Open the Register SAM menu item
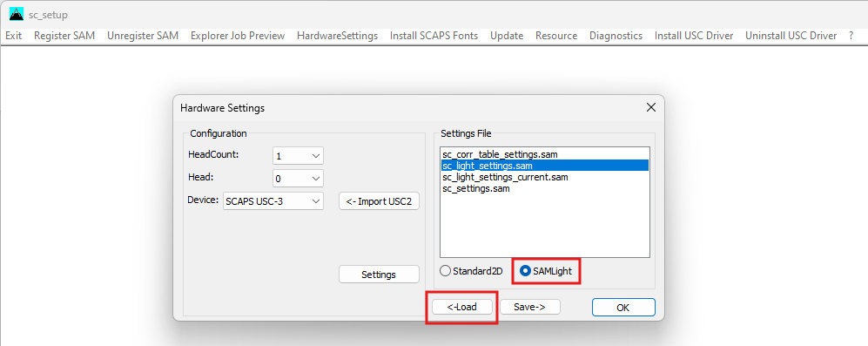 [x=64, y=36]
